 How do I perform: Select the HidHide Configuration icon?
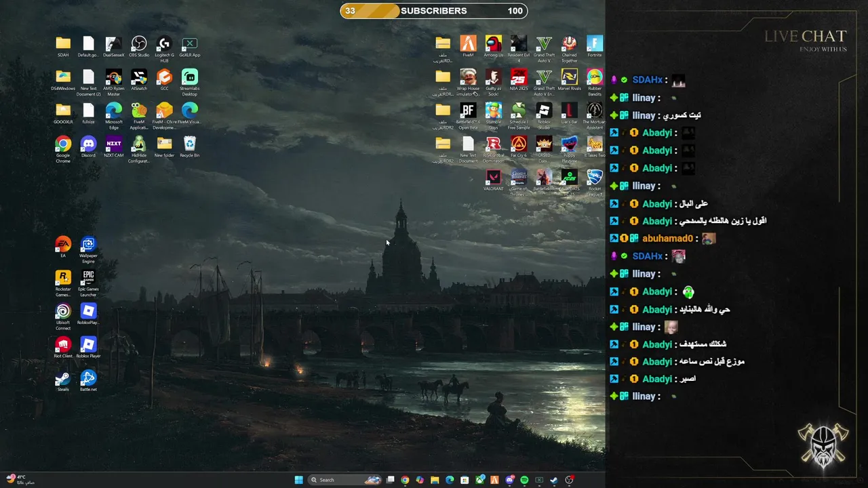(139, 149)
